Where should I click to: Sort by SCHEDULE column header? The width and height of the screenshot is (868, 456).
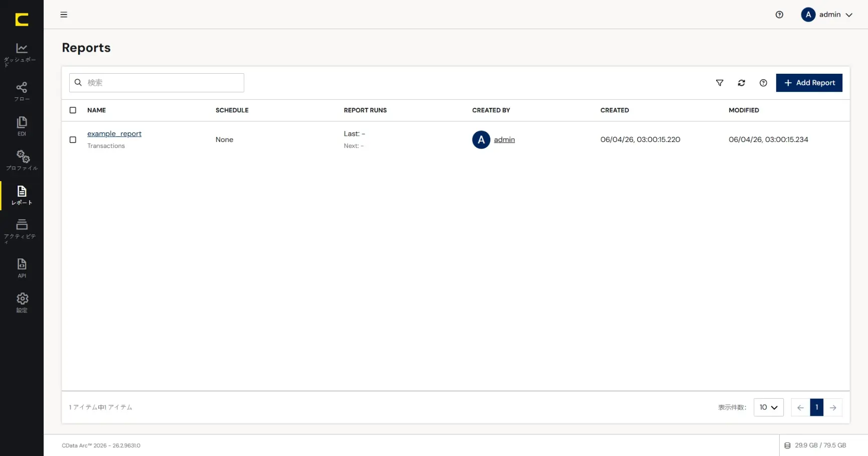pyautogui.click(x=232, y=110)
